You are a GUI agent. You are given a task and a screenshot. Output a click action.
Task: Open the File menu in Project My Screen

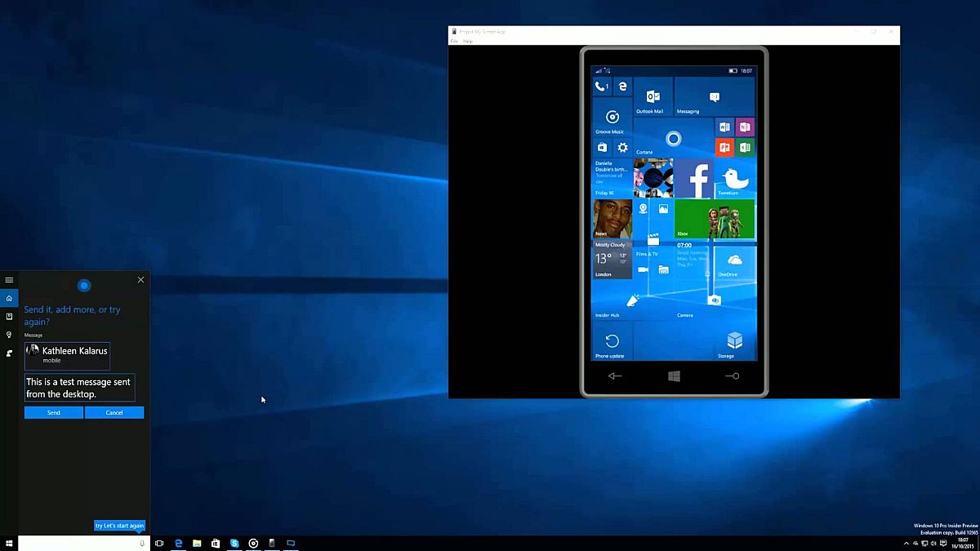click(x=455, y=41)
